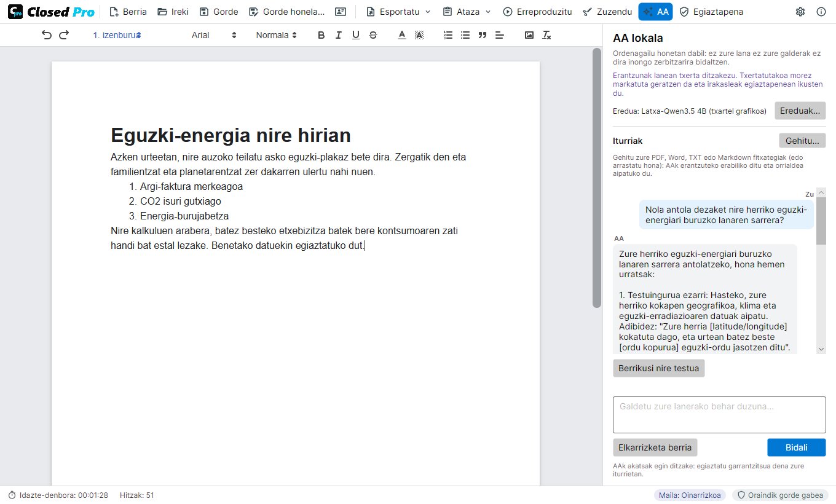Click the 'Ereduak...' model button
Screen dimensions: 836x504
pos(800,111)
